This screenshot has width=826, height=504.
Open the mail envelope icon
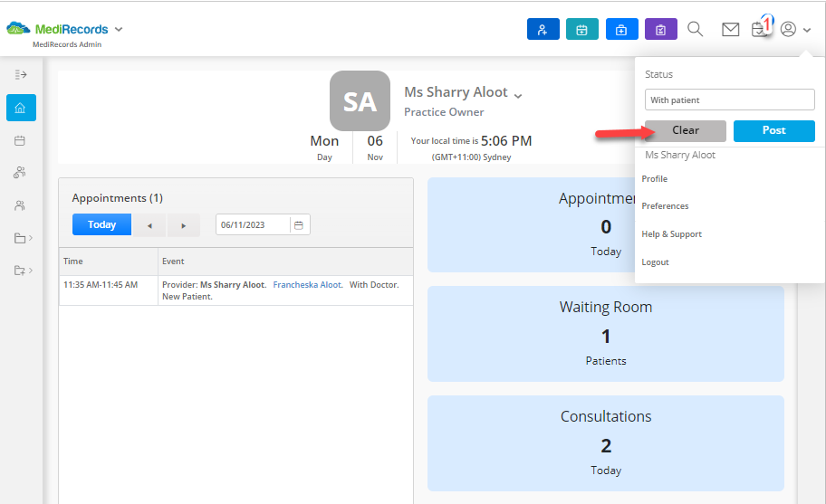731,30
